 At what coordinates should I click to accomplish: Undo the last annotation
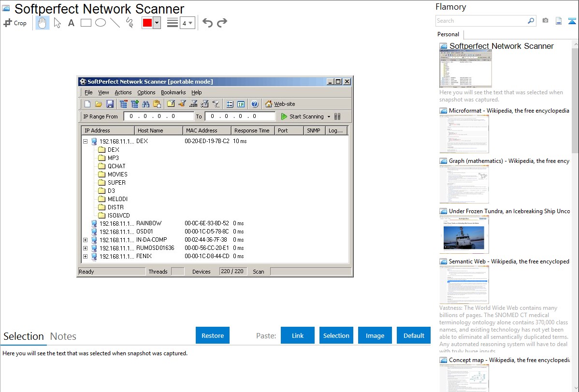pyautogui.click(x=207, y=23)
